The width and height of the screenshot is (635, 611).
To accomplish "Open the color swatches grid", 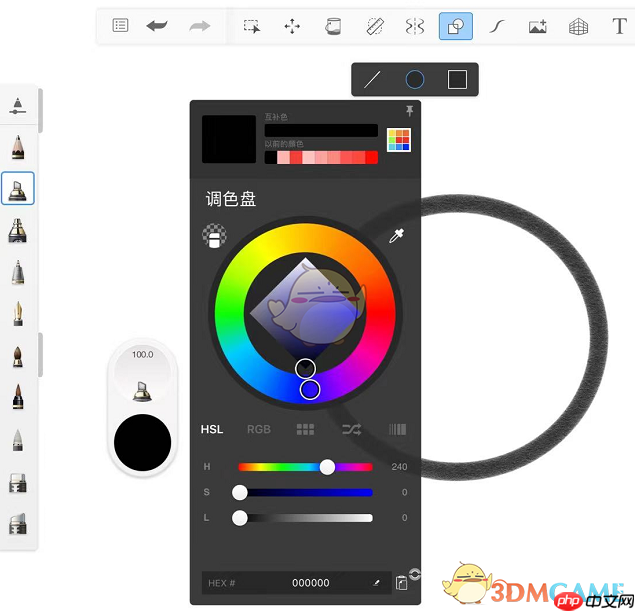I will click(399, 140).
